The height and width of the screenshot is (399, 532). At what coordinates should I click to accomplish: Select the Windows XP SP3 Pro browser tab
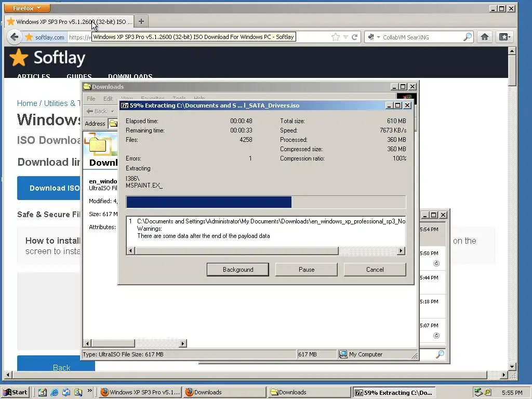pyautogui.click(x=70, y=22)
